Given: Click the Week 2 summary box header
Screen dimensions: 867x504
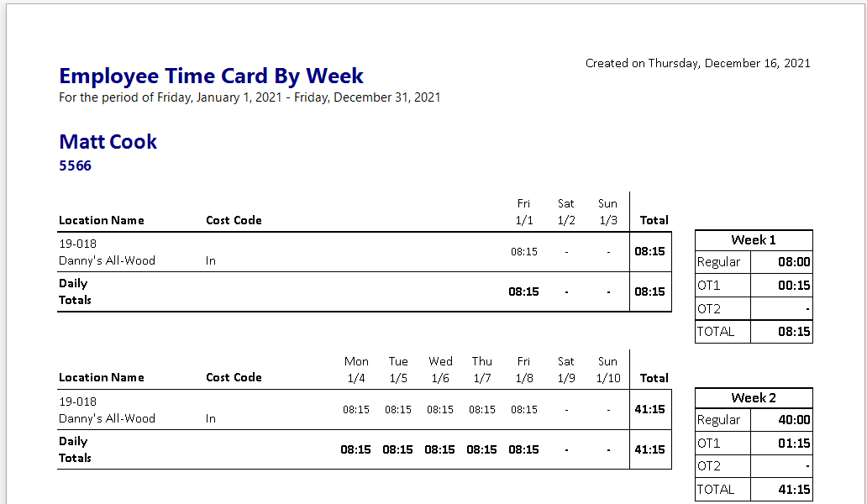Looking at the screenshot, I should [754, 398].
